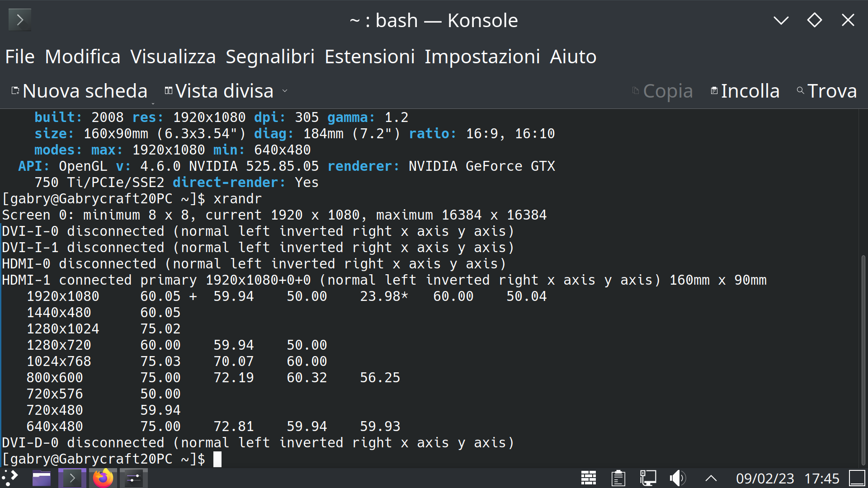Click the '50.04' refresh rate value
Viewport: 868px width, 488px height.
527,296
